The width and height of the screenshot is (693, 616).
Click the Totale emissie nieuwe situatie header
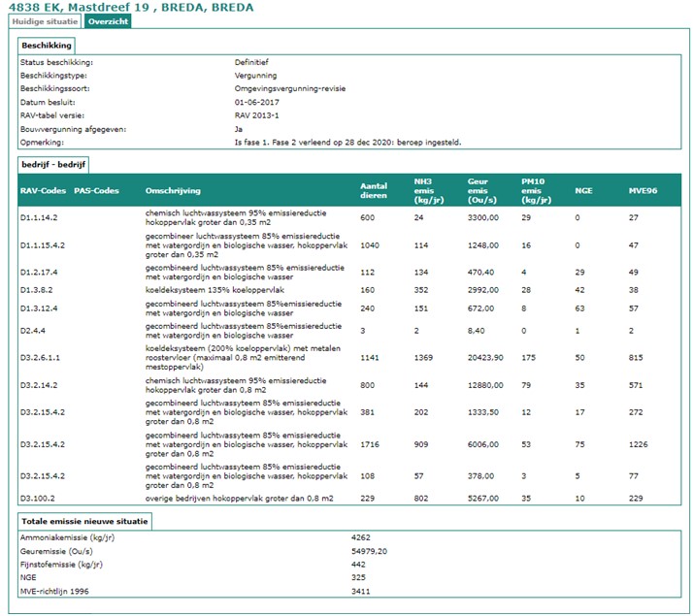84,521
